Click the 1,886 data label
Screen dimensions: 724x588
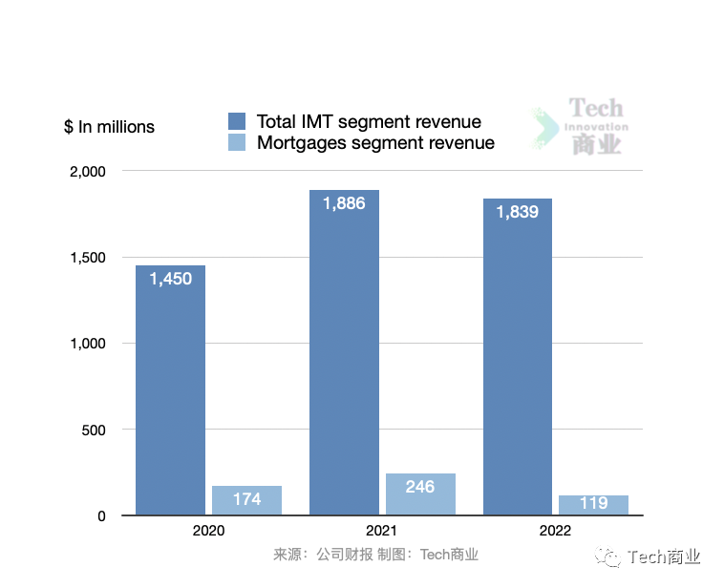(x=344, y=203)
